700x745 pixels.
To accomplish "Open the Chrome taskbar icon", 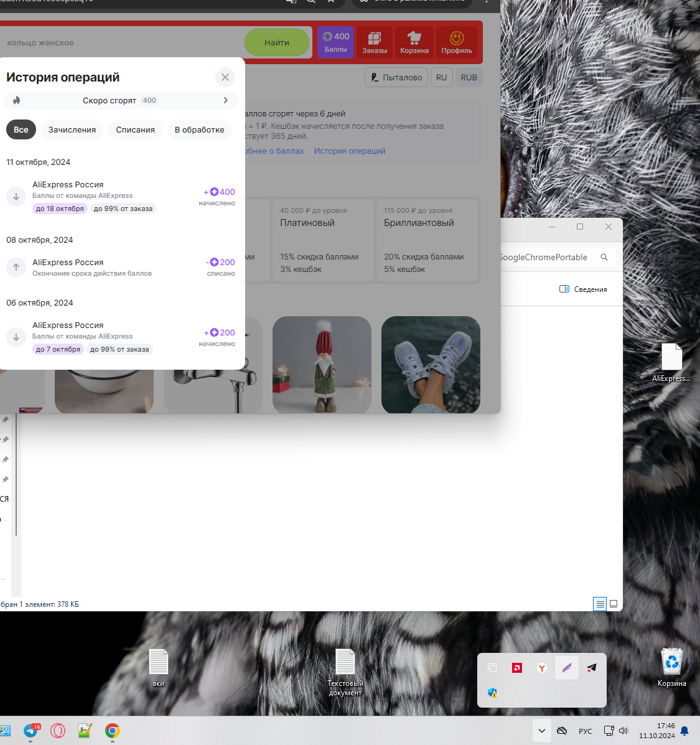I will [113, 731].
